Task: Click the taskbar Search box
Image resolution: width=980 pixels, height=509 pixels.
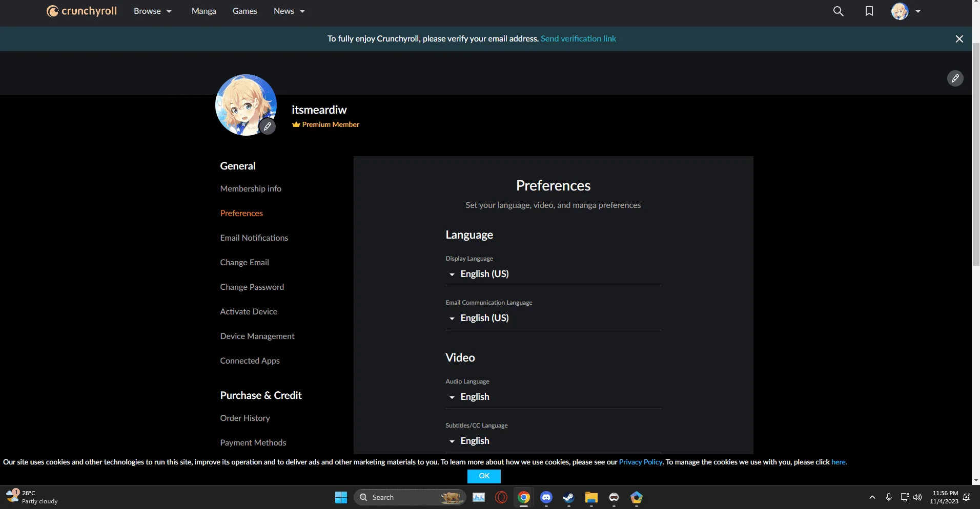Action: (x=410, y=497)
